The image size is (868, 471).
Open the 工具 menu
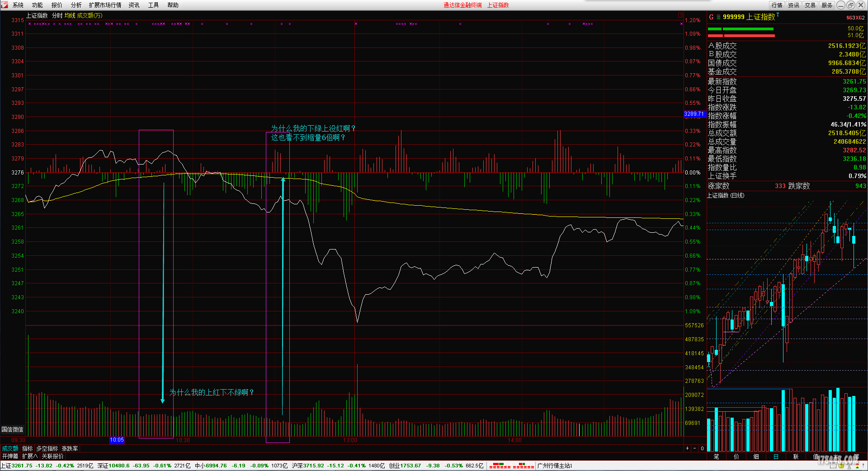click(154, 5)
